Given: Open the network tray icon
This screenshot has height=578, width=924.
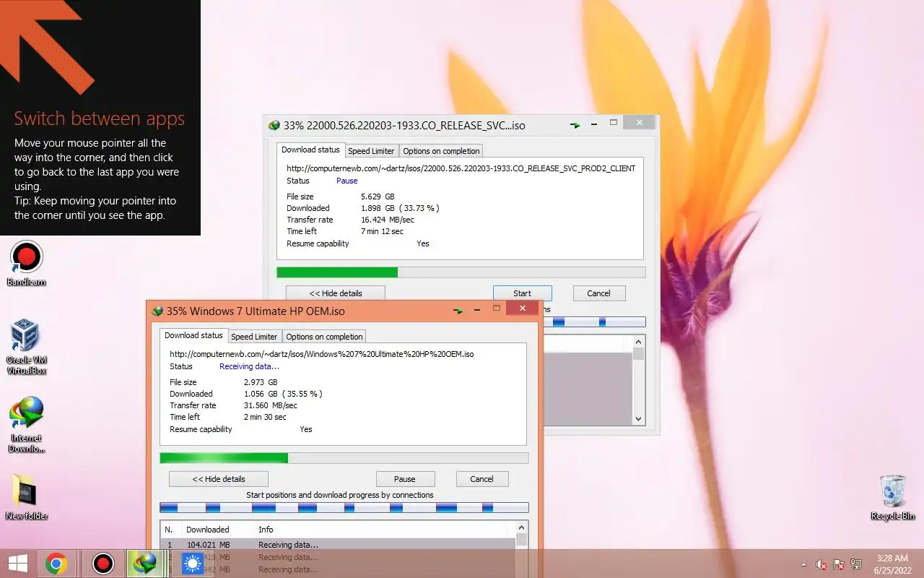Looking at the screenshot, I should click(856, 564).
